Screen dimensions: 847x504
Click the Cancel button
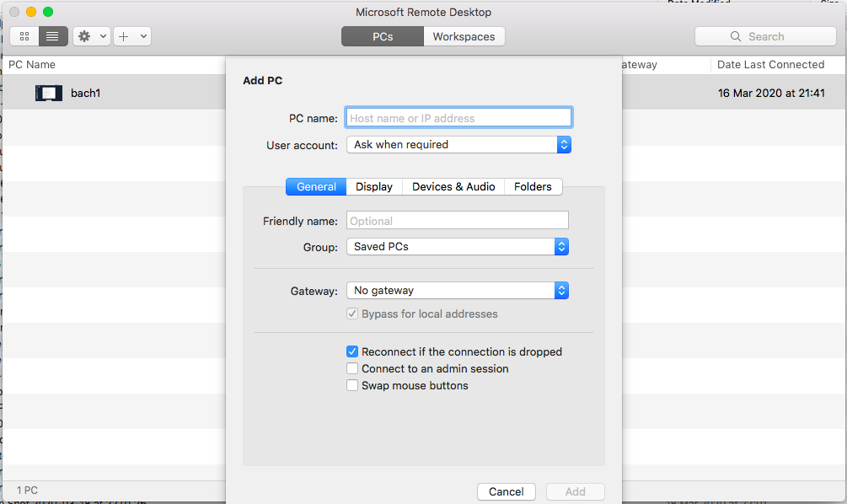[x=506, y=491]
